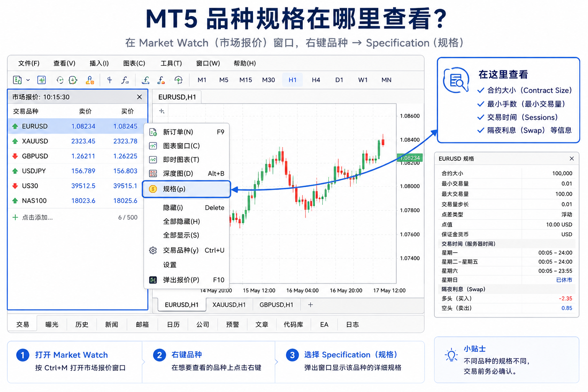Open the 代码库 toolbox tab

tap(293, 325)
